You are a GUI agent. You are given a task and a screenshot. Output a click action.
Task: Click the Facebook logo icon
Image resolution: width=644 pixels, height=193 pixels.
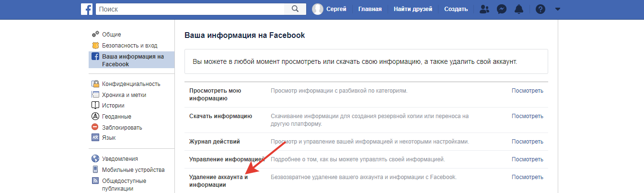pyautogui.click(x=87, y=9)
